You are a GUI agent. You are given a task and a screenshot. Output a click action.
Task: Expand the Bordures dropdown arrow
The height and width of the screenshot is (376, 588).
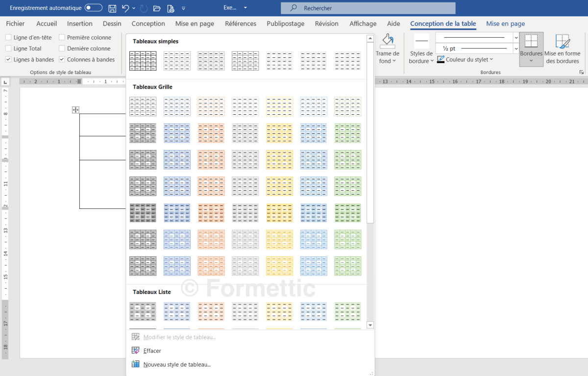point(531,61)
